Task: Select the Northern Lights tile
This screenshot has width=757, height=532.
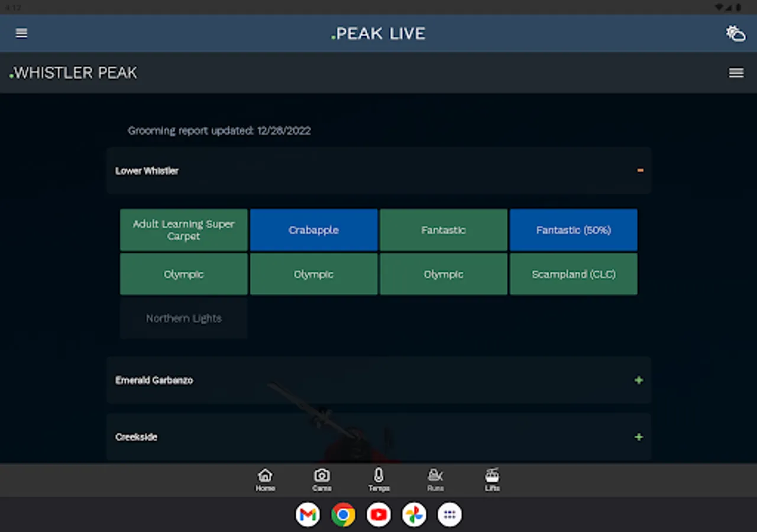Action: click(184, 318)
